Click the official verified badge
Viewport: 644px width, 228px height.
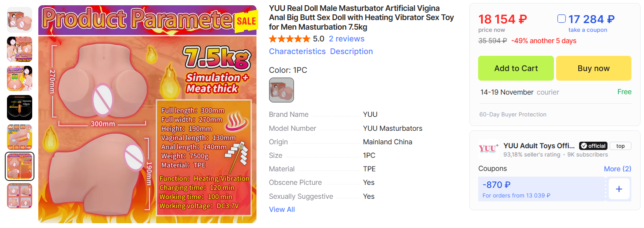(x=593, y=146)
